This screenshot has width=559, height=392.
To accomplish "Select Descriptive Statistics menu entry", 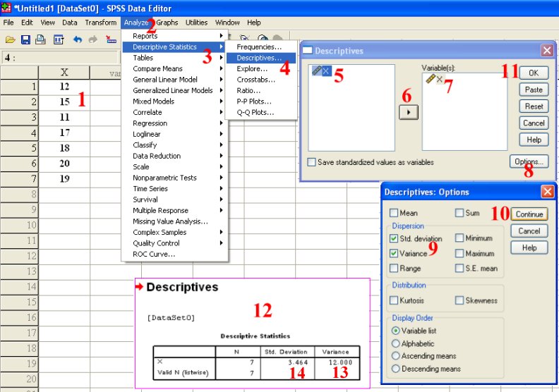I will pyautogui.click(x=174, y=47).
